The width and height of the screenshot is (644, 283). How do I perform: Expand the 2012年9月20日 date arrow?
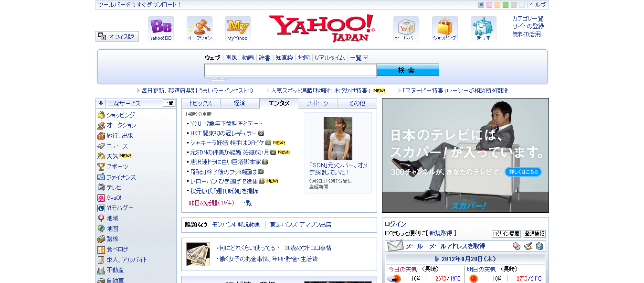[x=437, y=259]
